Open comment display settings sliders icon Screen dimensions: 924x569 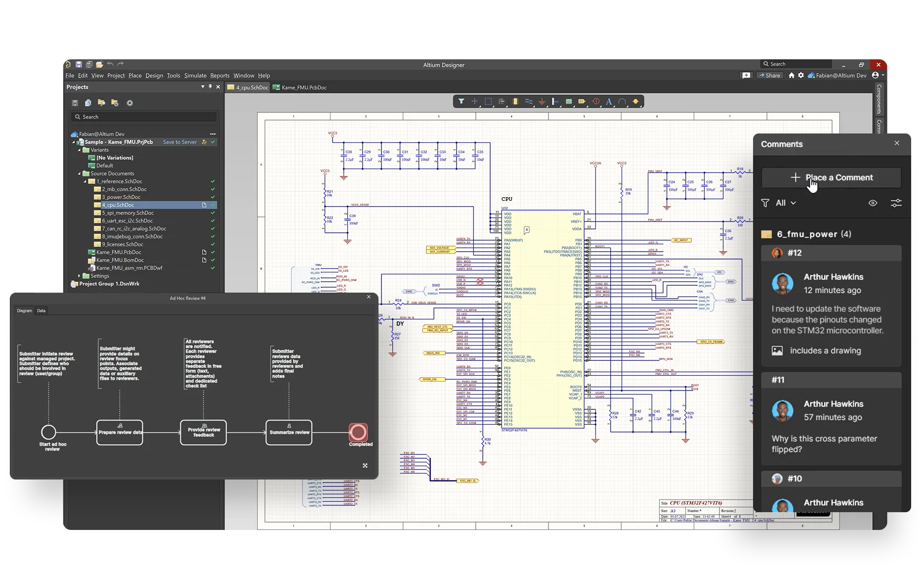click(896, 203)
